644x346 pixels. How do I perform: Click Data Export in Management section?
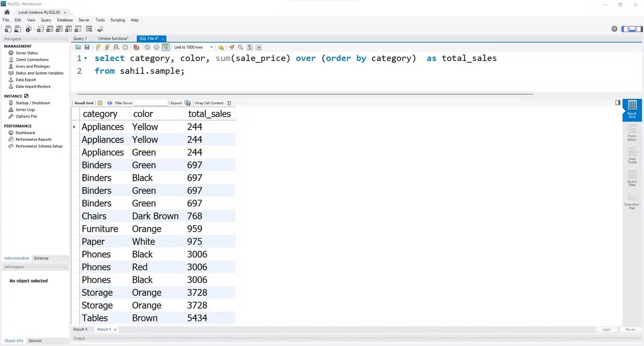[x=26, y=80]
